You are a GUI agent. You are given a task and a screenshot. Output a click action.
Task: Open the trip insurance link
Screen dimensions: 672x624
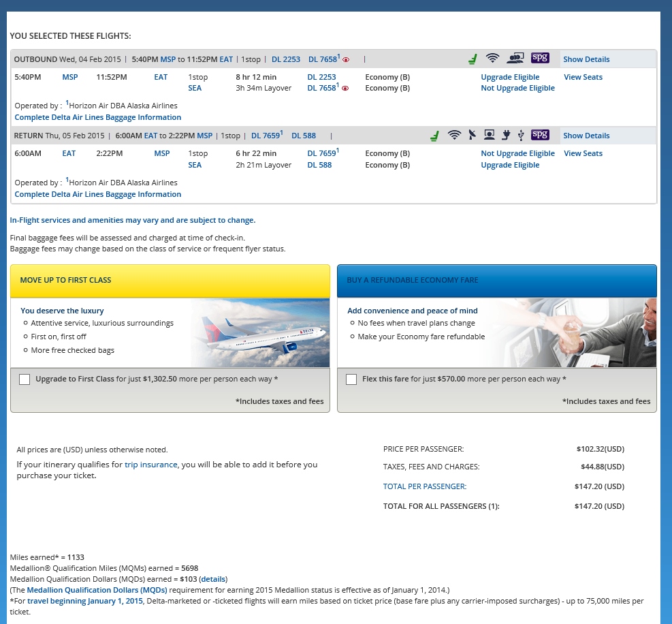[150, 465]
